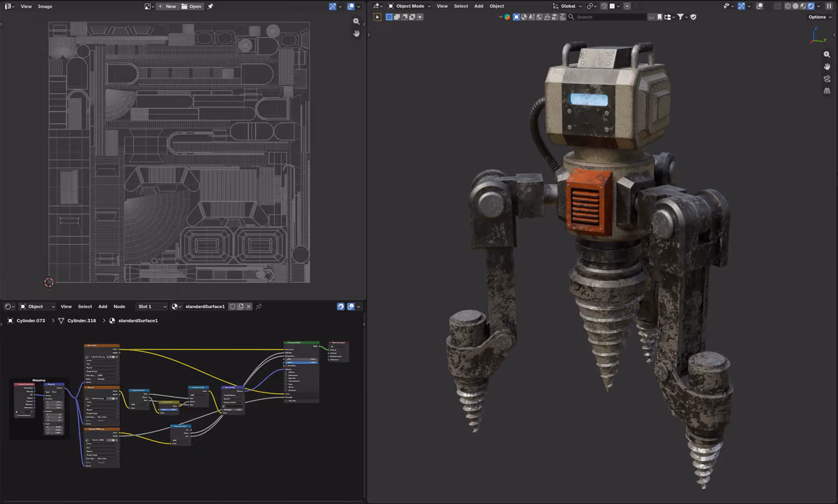Click pan hand icon in image editor
The height and width of the screenshot is (504, 838).
[x=356, y=34]
